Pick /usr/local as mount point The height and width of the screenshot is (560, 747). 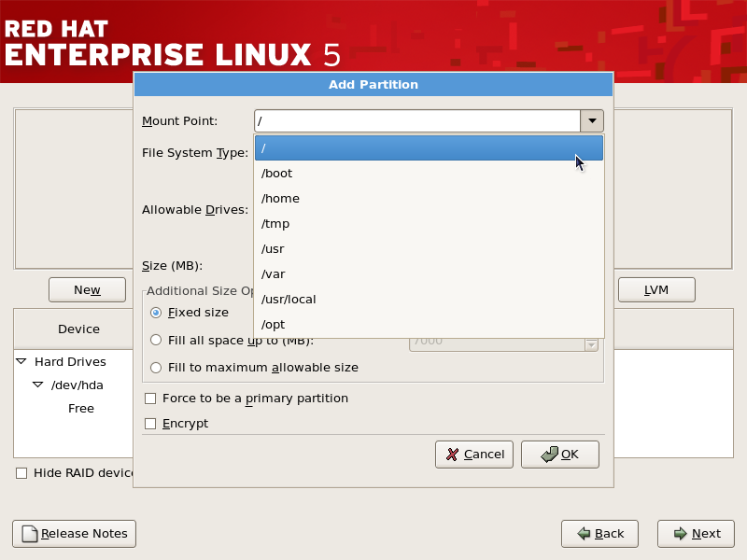429,300
